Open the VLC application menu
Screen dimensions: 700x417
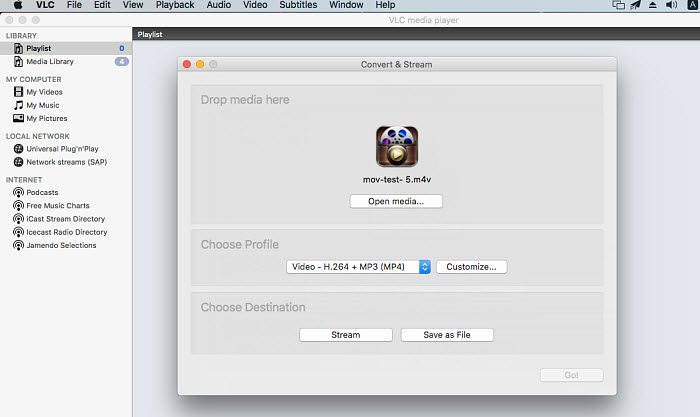tap(45, 5)
